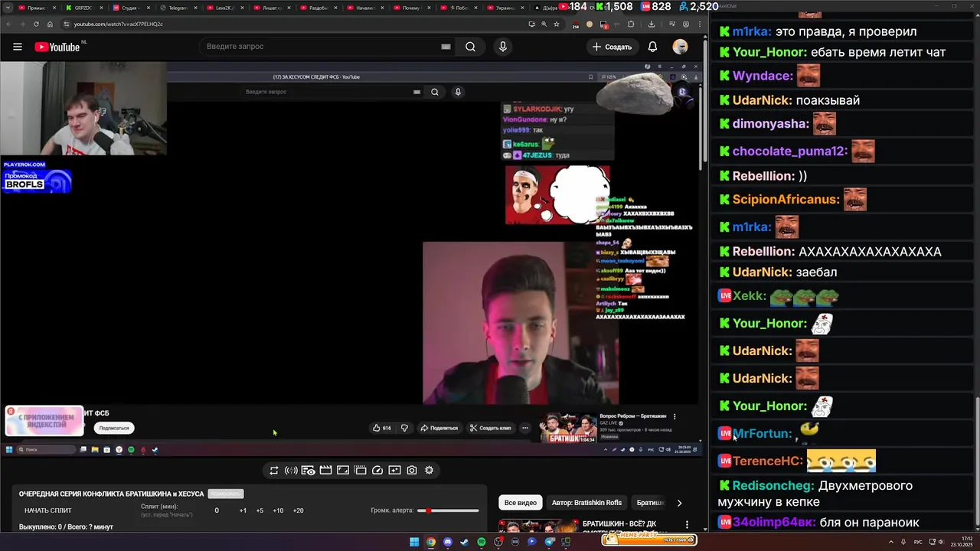Image resolution: width=980 pixels, height=551 pixels.
Task: Open the "Вопрос Ребром — Братишкин" video thumbnail
Action: [x=568, y=429]
